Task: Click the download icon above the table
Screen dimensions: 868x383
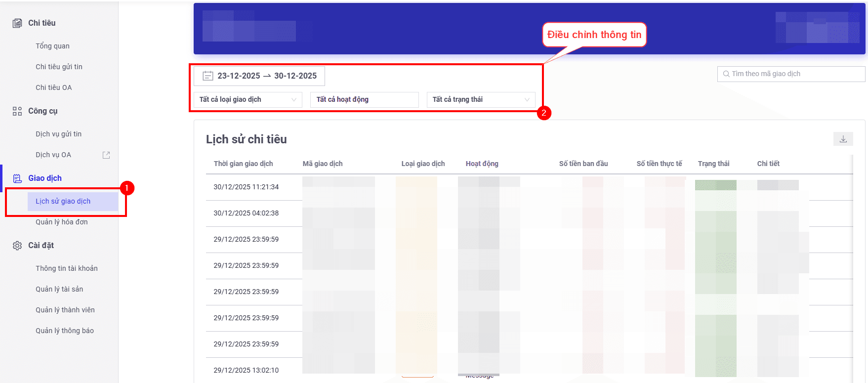Action: (x=843, y=139)
